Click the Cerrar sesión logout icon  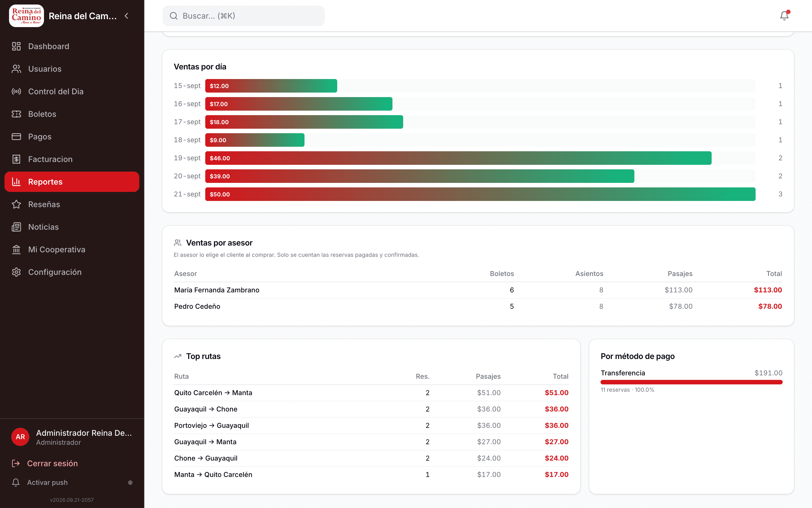tap(16, 463)
